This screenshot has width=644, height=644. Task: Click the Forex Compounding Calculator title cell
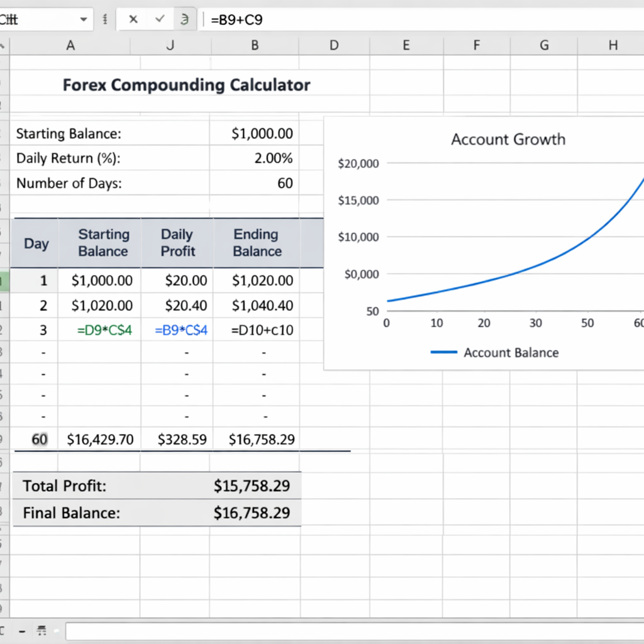[186, 84]
